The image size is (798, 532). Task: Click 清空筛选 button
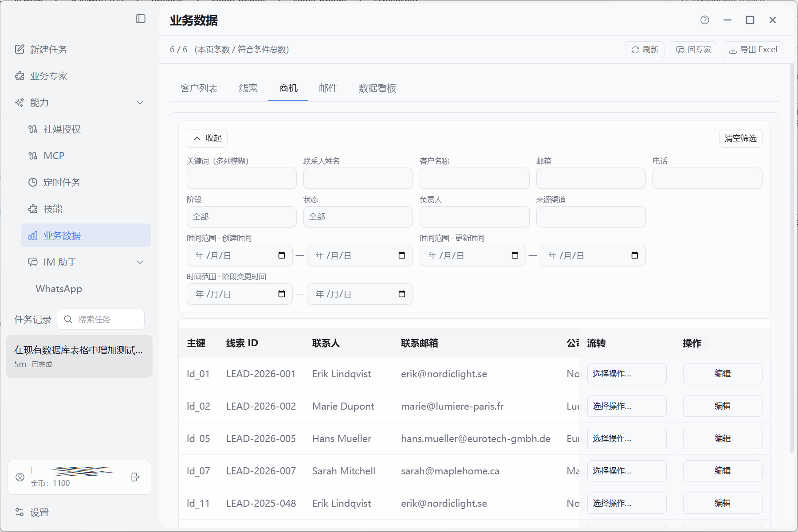pos(741,138)
